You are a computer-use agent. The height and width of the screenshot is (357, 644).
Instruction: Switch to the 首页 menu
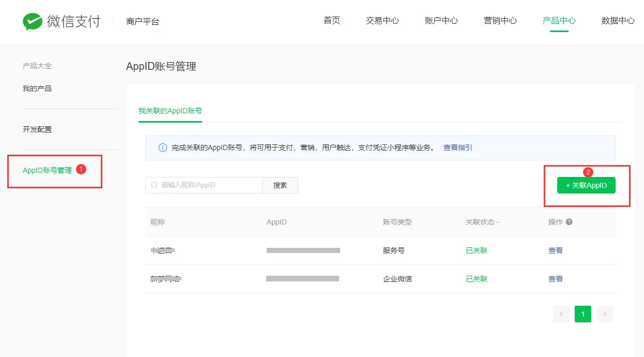point(331,21)
